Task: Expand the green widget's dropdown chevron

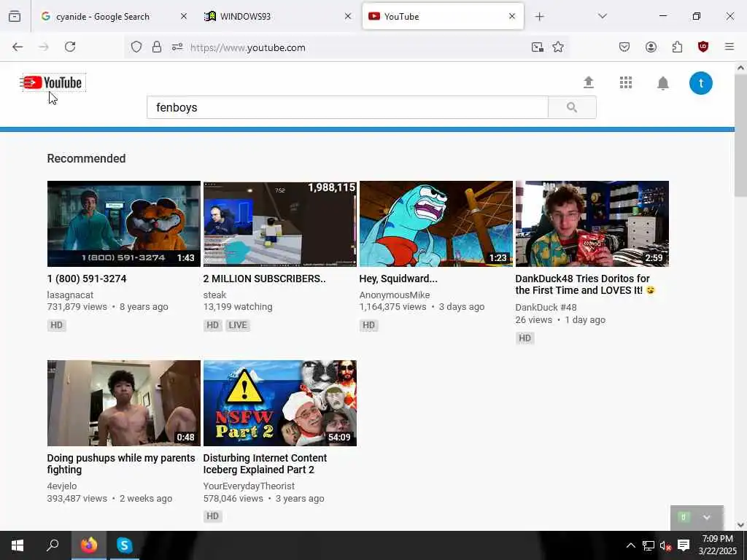Action: pos(706,518)
